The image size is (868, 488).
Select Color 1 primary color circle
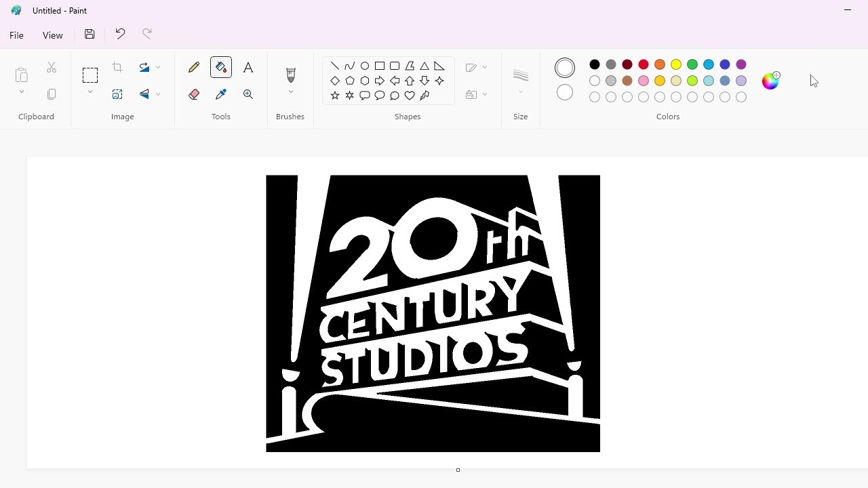click(x=565, y=68)
